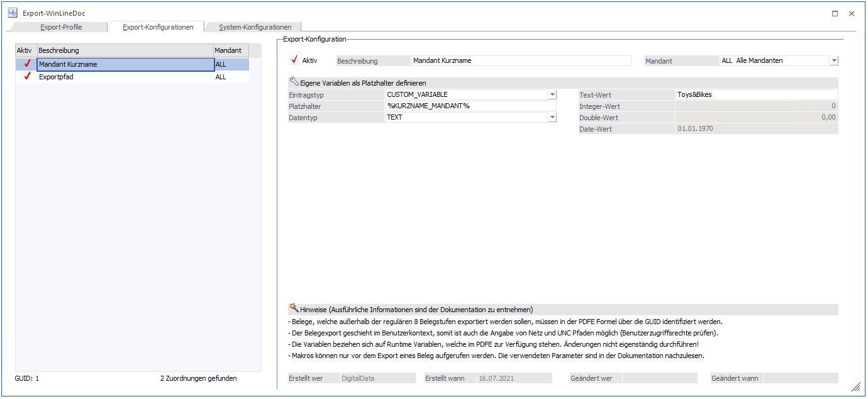The image size is (868, 399).
Task: Select the Export-Konfigurationen tab
Action: (x=158, y=27)
